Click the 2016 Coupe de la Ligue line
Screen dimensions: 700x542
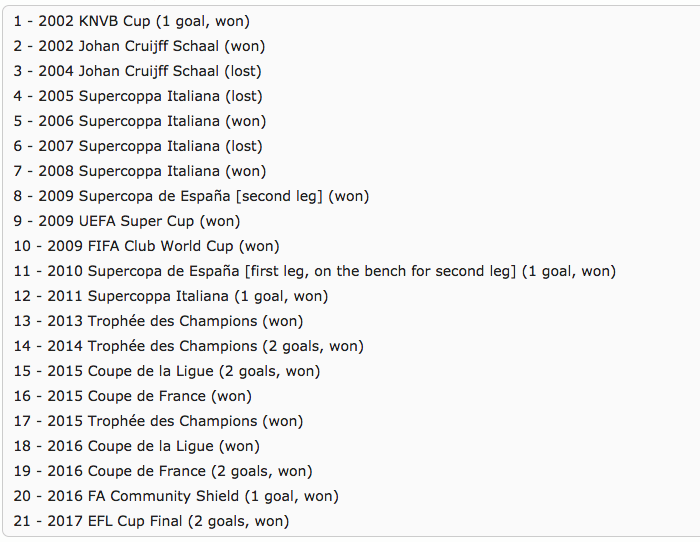[137, 446]
